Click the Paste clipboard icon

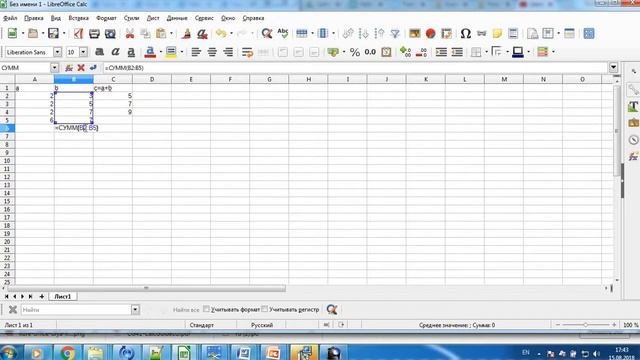tap(161, 33)
